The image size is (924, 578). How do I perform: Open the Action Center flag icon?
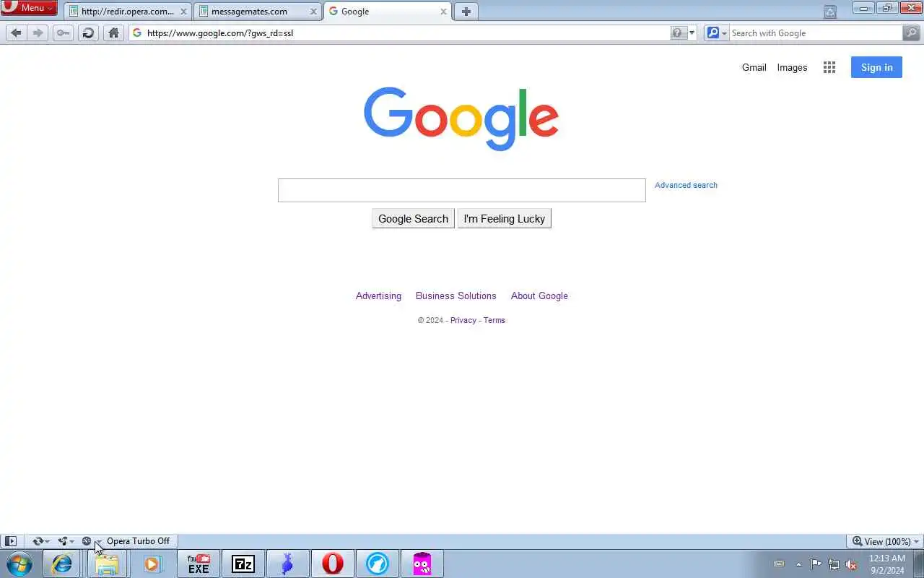click(816, 564)
